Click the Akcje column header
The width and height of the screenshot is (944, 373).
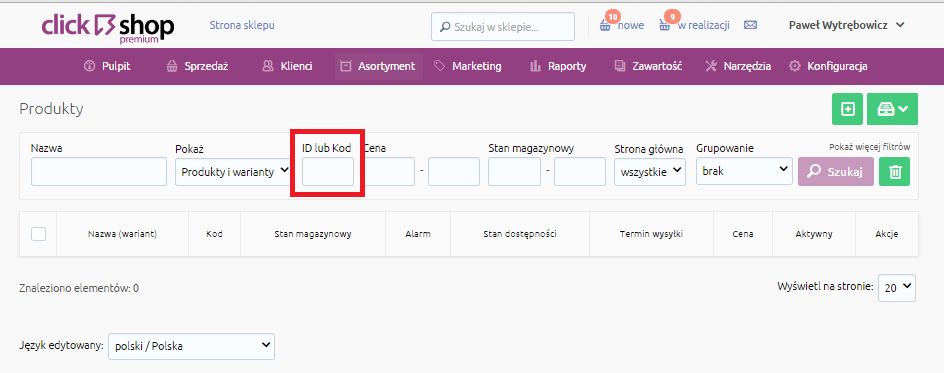(x=887, y=234)
